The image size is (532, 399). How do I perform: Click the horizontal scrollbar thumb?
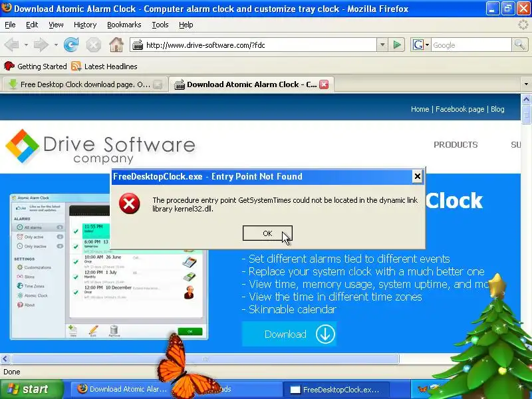coord(205,358)
